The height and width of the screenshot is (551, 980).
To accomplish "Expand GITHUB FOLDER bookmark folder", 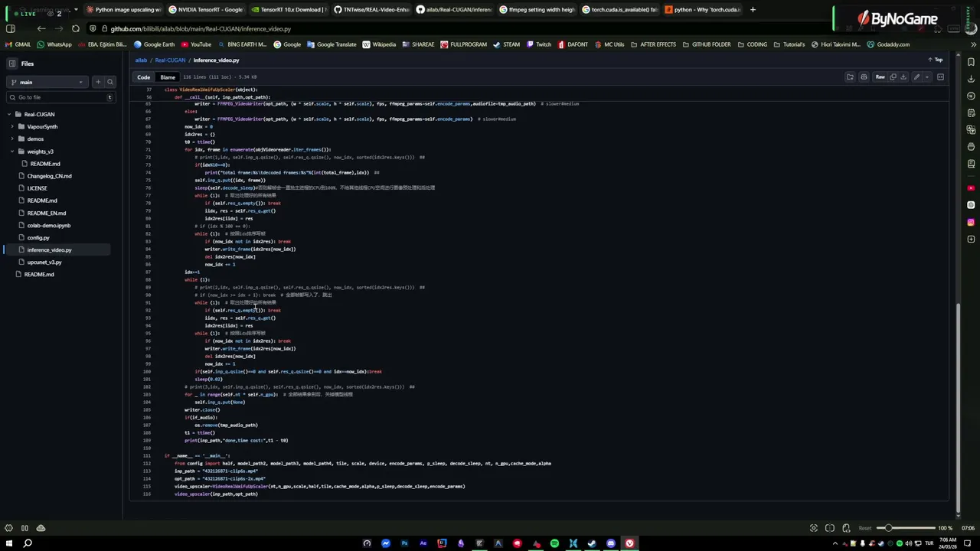I will tap(706, 44).
